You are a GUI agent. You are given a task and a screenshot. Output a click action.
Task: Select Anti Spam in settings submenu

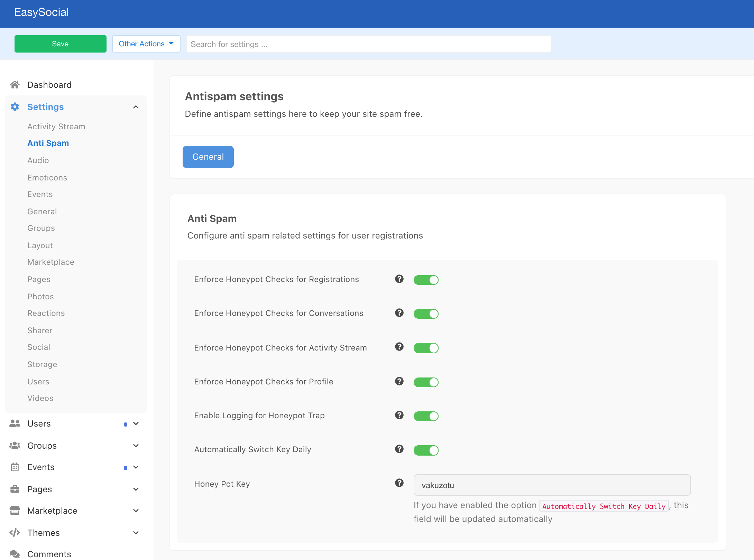pyautogui.click(x=48, y=143)
